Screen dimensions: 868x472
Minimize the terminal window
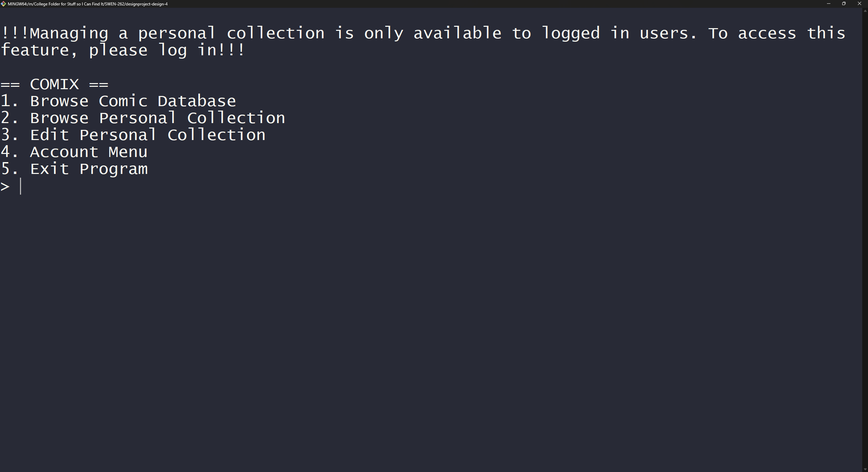coord(828,4)
